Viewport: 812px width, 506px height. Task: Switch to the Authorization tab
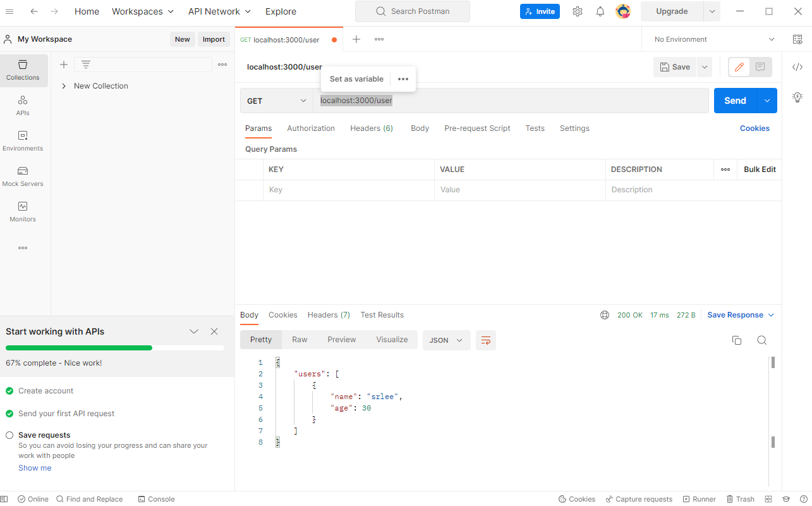click(311, 128)
